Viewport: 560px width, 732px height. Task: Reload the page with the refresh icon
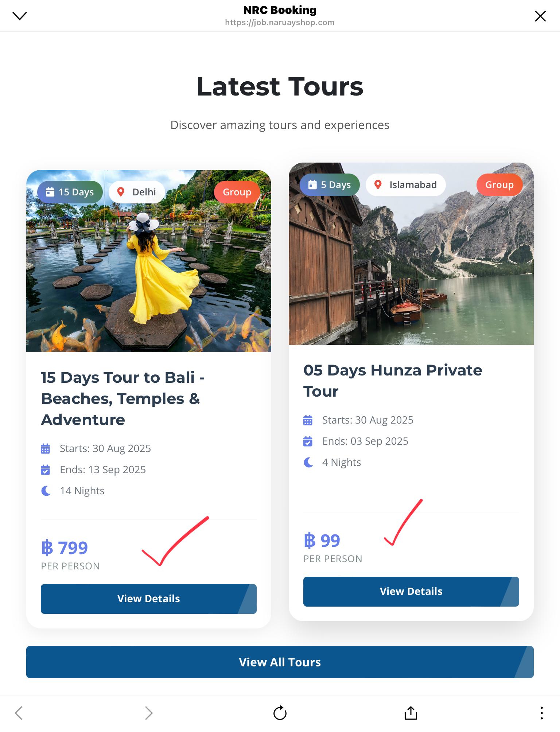[280, 713]
